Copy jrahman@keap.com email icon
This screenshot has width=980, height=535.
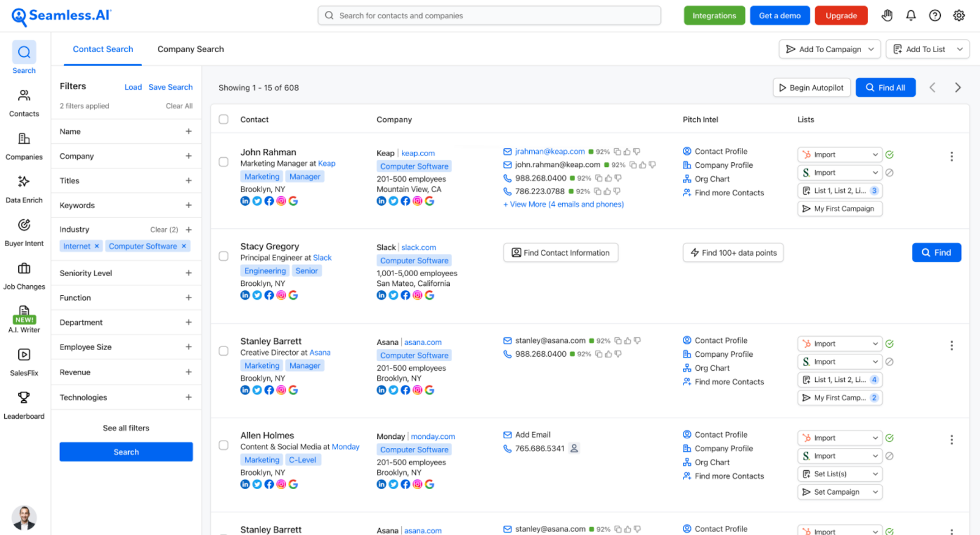(x=617, y=152)
